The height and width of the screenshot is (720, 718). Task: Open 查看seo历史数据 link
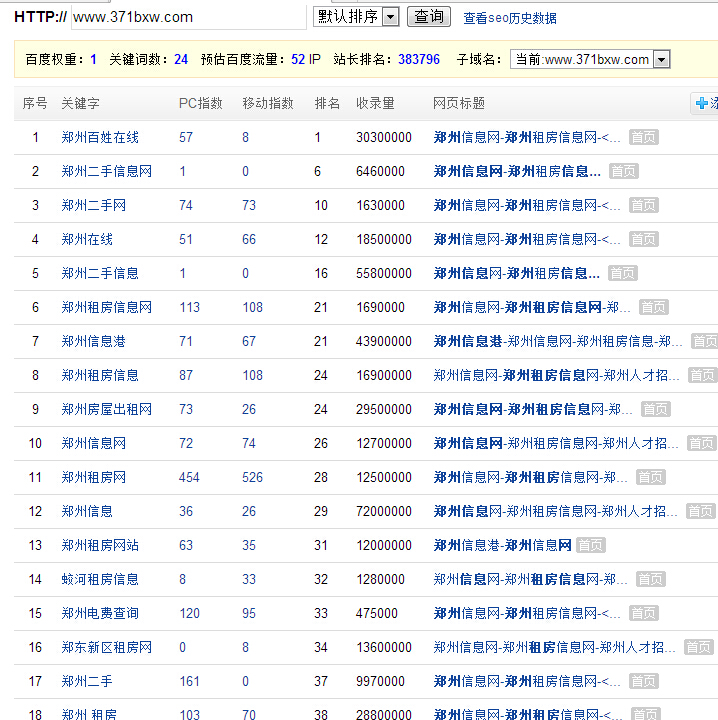tap(510, 18)
